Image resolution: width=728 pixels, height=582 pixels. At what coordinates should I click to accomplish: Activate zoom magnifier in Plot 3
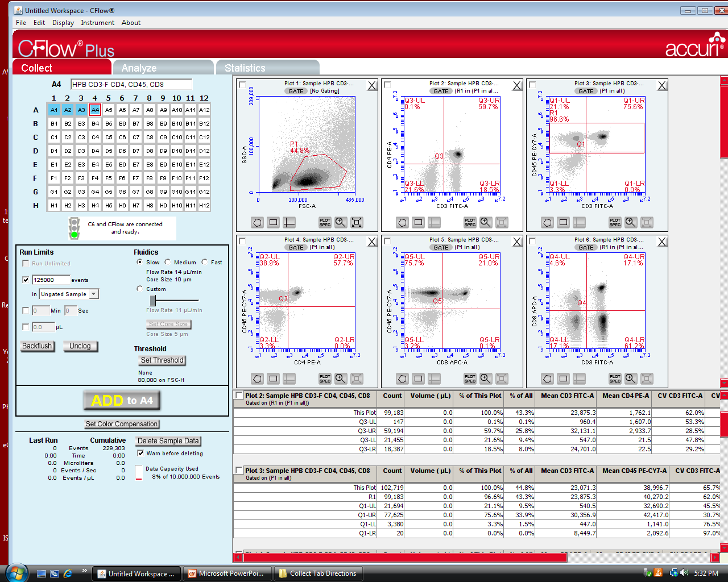(631, 222)
